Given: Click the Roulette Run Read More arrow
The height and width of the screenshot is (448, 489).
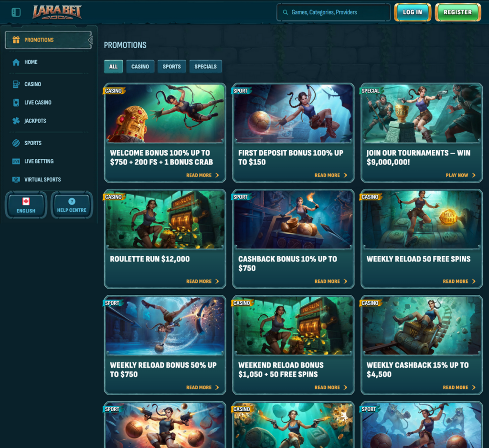Looking at the screenshot, I should pos(217,281).
